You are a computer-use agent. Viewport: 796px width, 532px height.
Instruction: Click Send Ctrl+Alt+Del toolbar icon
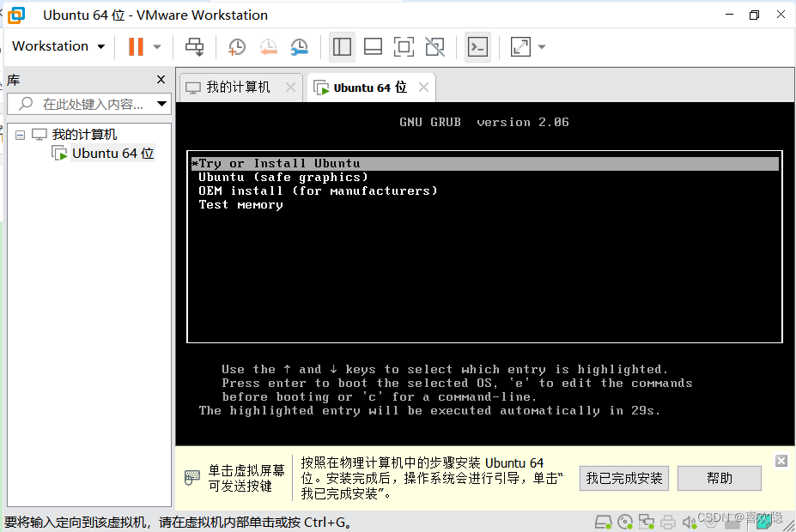[x=194, y=46]
